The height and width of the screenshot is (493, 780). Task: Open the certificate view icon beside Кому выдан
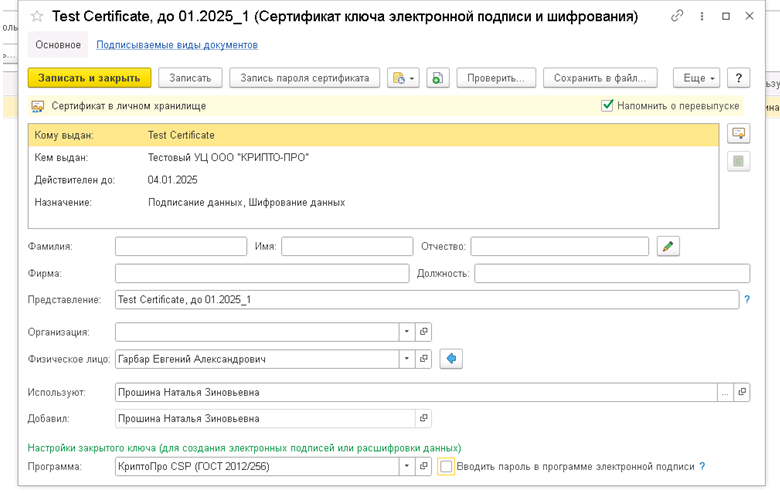[x=738, y=134]
